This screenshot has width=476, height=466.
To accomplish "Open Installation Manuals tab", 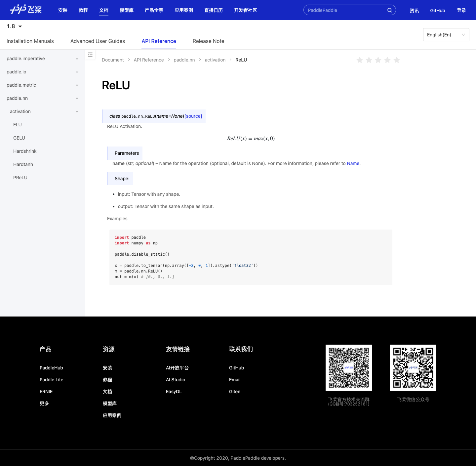I will (x=30, y=41).
